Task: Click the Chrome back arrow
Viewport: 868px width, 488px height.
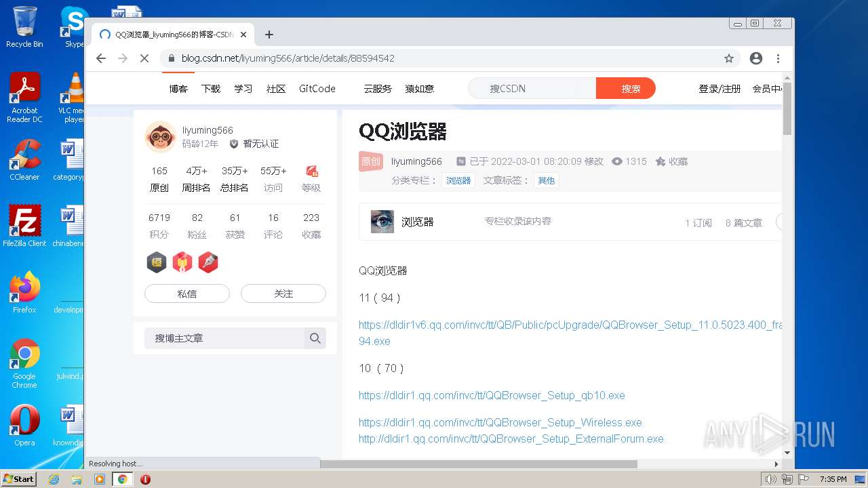Action: (101, 58)
